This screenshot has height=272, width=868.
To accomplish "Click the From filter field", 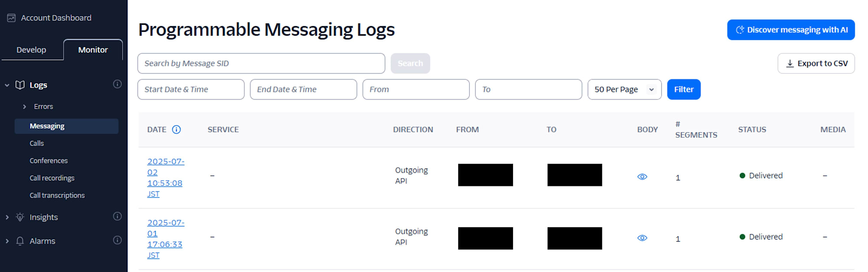I will tap(416, 90).
